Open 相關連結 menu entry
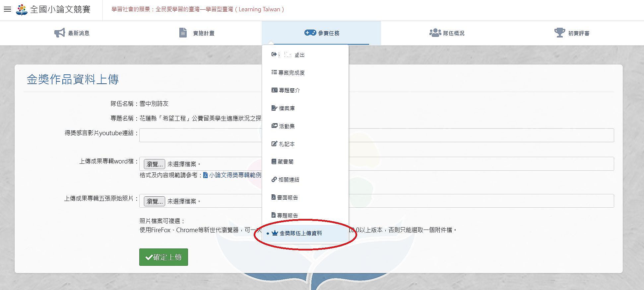Screen dimensions: 644x290 coord(285,180)
